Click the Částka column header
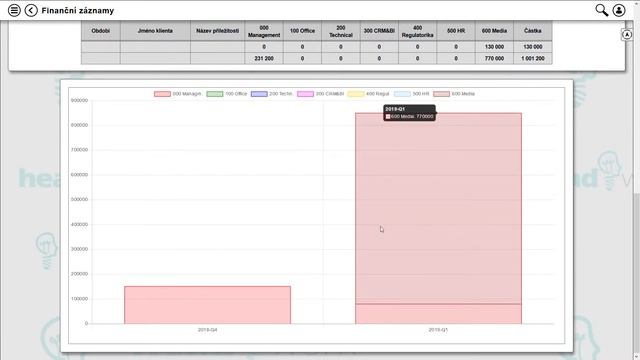 [533, 31]
